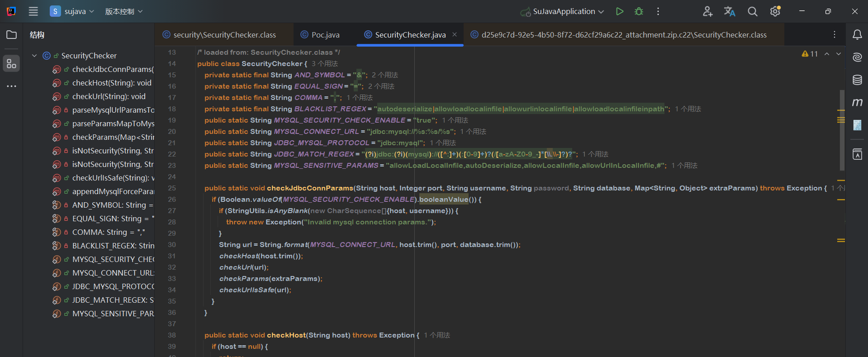
Task: Click line number 25 in the gutter
Action: coord(172,188)
